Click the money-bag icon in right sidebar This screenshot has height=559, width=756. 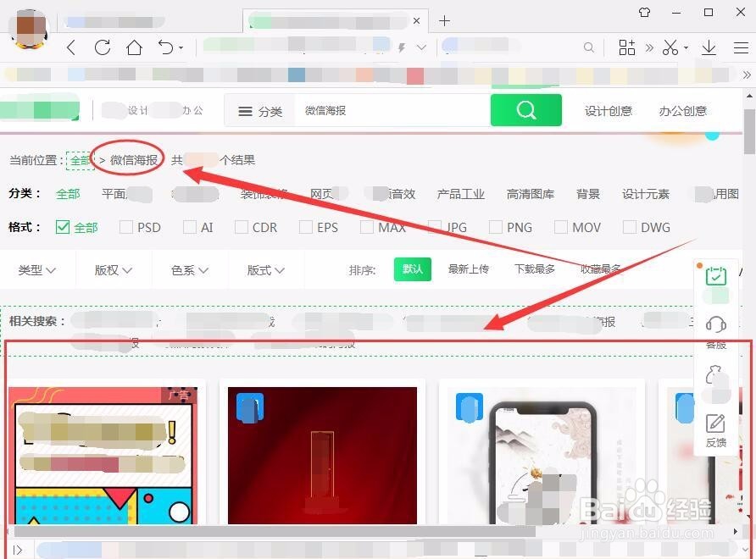pyautogui.click(x=715, y=375)
